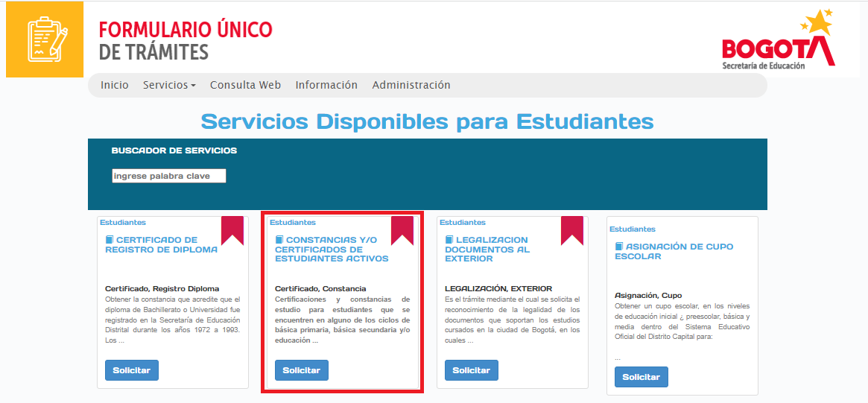The height and width of the screenshot is (403, 868).
Task: Click the book icon beside Certificado de Registro de Diploma
Action: (x=110, y=240)
